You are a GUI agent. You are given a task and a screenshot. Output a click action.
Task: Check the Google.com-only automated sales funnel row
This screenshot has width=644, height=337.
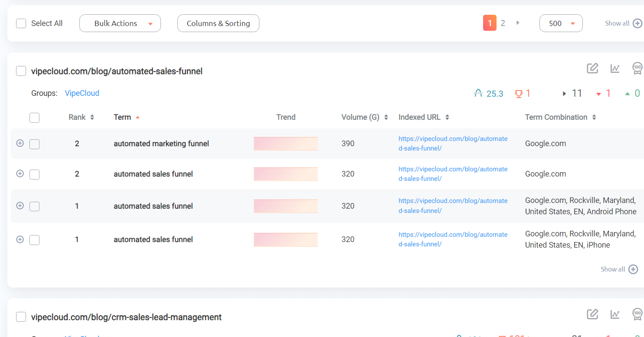[35, 174]
